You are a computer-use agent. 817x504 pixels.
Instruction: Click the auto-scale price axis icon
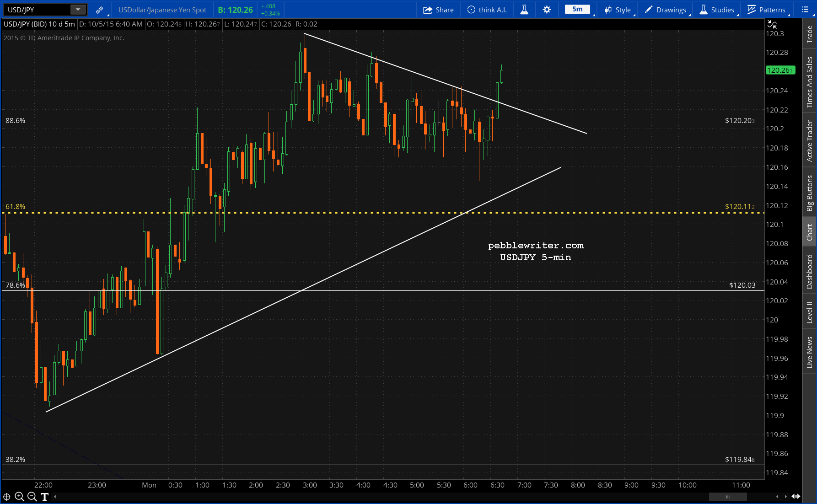pos(772,24)
